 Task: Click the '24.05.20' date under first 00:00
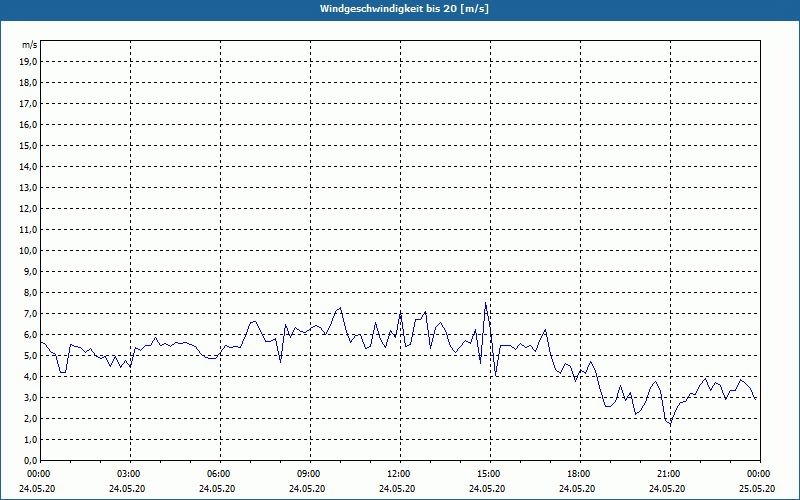pos(38,488)
